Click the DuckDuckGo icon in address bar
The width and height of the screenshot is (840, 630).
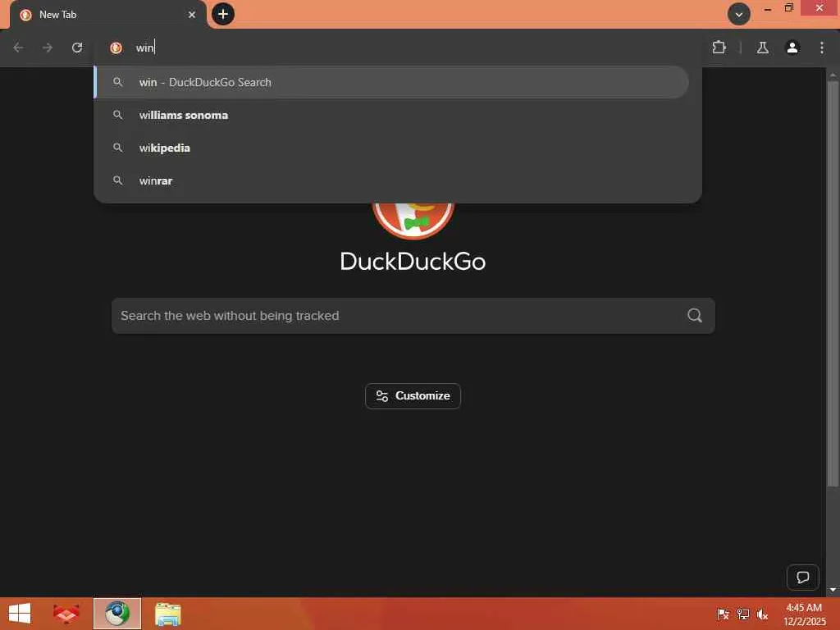click(x=116, y=48)
